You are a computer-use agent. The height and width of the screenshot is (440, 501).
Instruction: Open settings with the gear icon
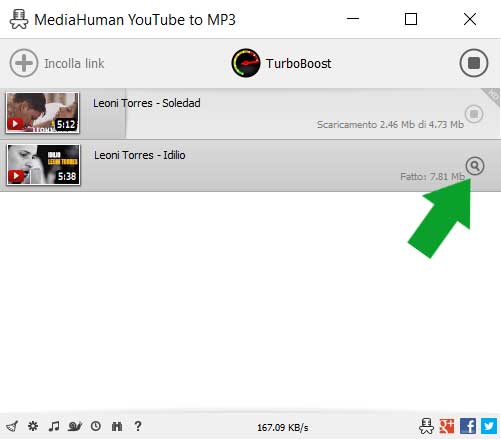point(33,426)
